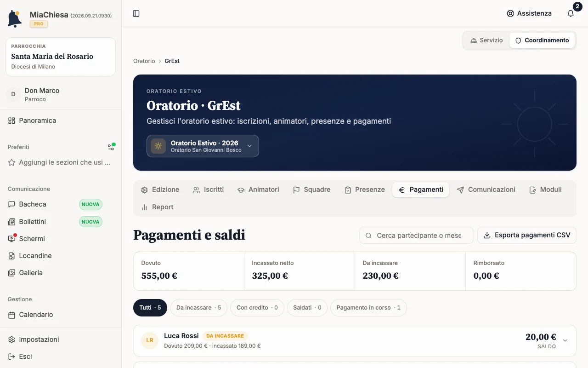Click the Assistenza link
This screenshot has height=368, width=588.
[x=529, y=13]
